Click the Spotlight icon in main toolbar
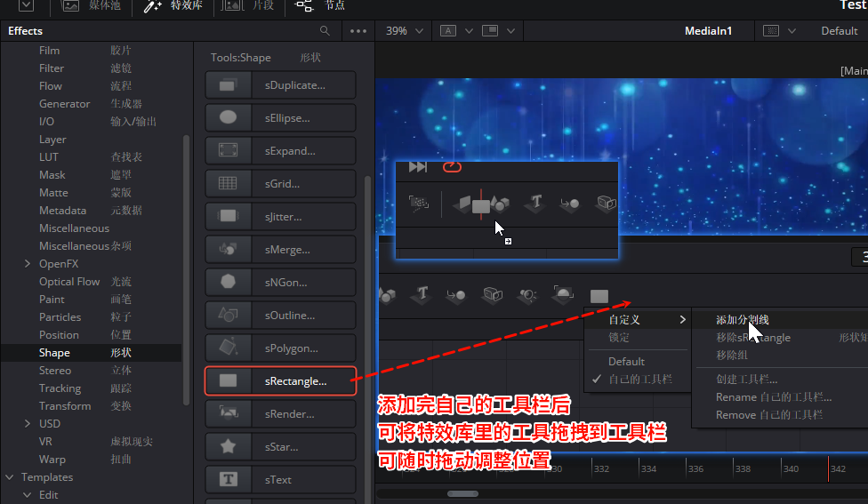The width and height of the screenshot is (868, 504). 527,295
